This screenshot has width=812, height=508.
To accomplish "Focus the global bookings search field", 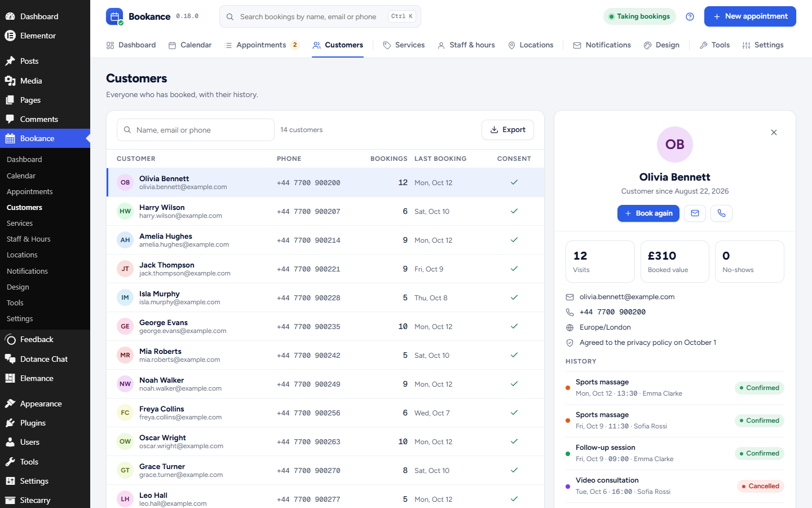I will 320,16.
